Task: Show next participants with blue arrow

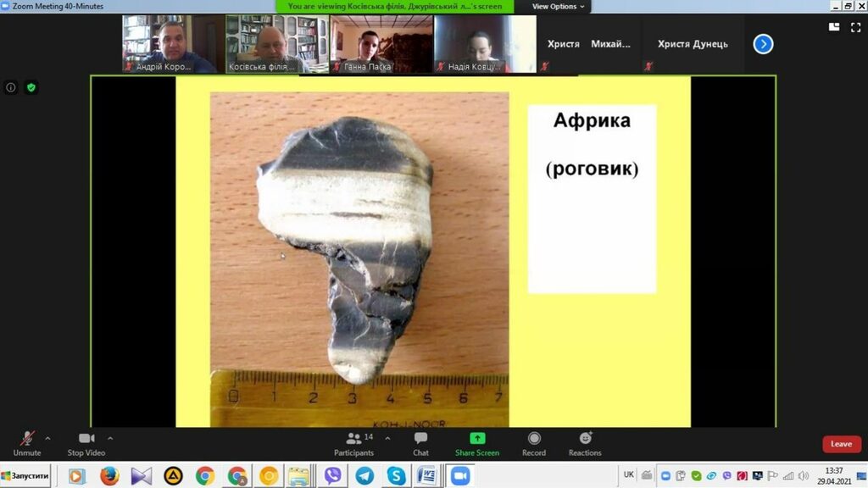Action: [763, 44]
